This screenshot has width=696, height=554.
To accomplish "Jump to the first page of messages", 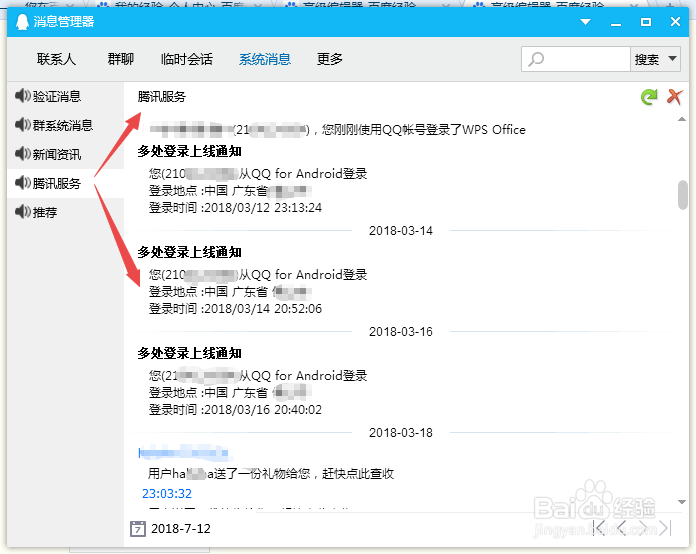I will [x=600, y=527].
